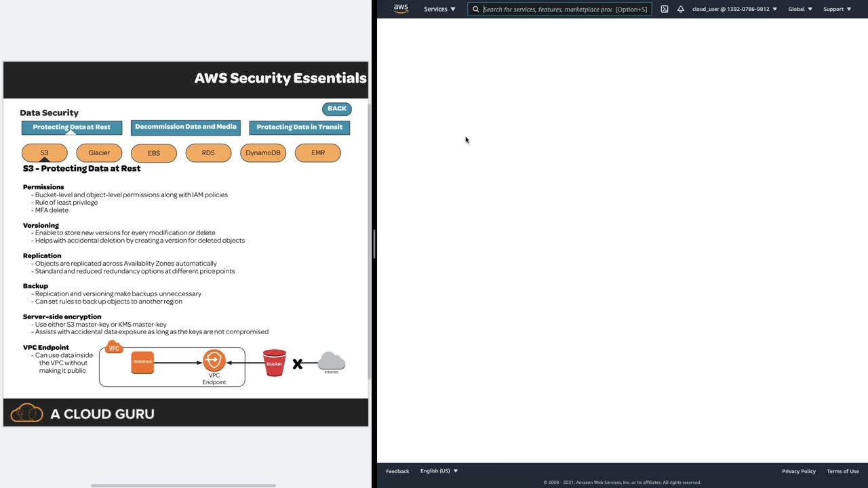Click the Permissions heading text
This screenshot has width=868, height=488.
(x=43, y=187)
